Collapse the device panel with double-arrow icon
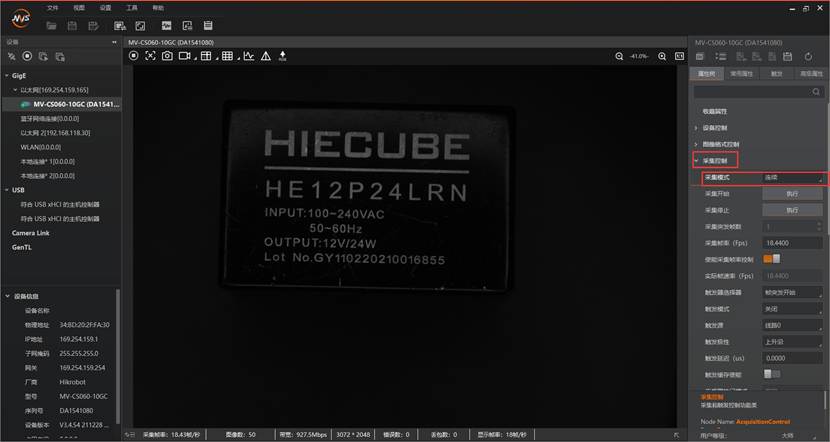 (114, 42)
